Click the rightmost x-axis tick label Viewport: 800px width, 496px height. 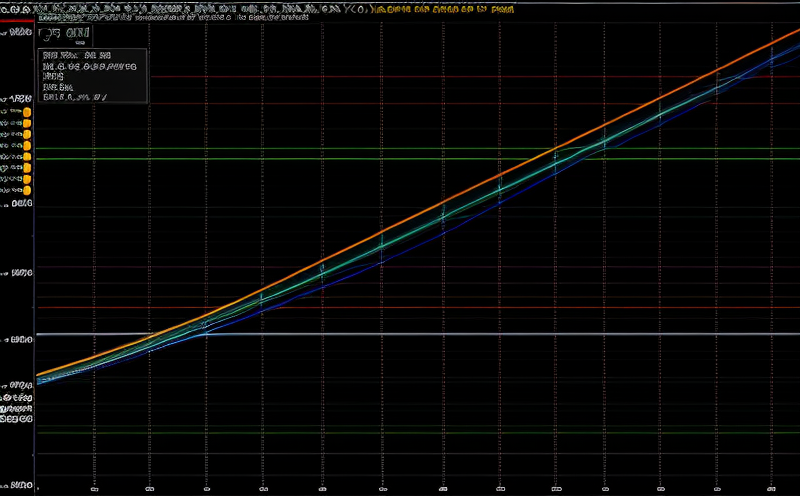pyautogui.click(x=772, y=490)
